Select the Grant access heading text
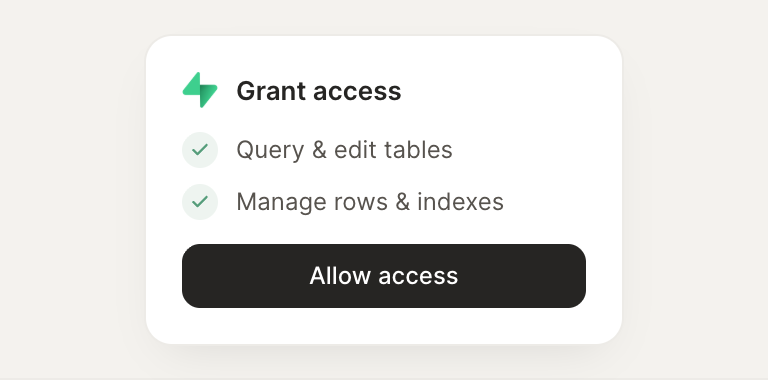This screenshot has height=380, width=768. coord(319,91)
